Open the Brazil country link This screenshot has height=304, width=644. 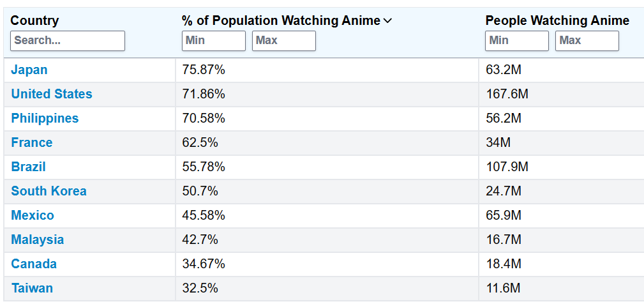click(x=29, y=167)
